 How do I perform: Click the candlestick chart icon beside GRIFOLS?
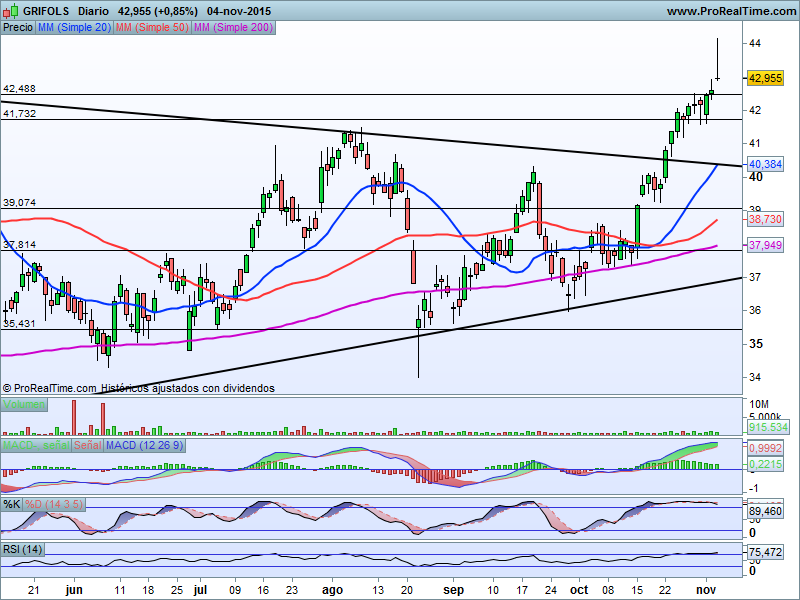pos(11,10)
